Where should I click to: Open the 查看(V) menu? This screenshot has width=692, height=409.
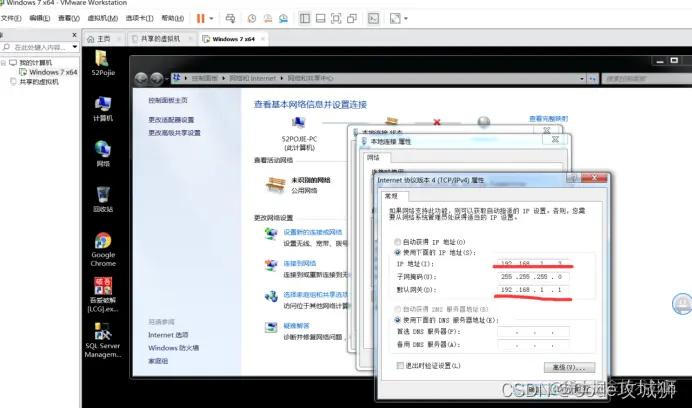pyautogui.click(x=69, y=18)
